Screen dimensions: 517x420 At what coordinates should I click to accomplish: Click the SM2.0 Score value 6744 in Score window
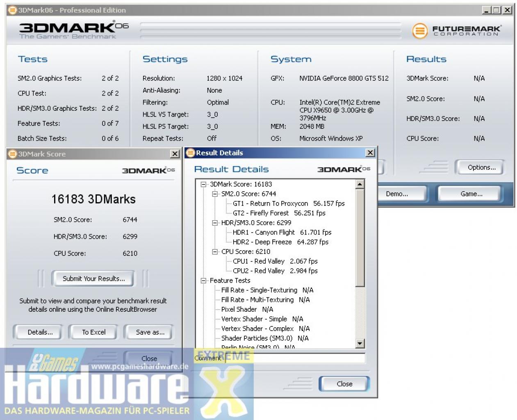130,220
